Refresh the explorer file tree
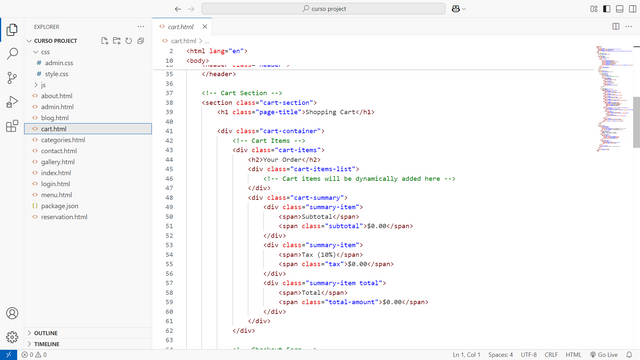This screenshot has width=640, height=360. pos(129,41)
